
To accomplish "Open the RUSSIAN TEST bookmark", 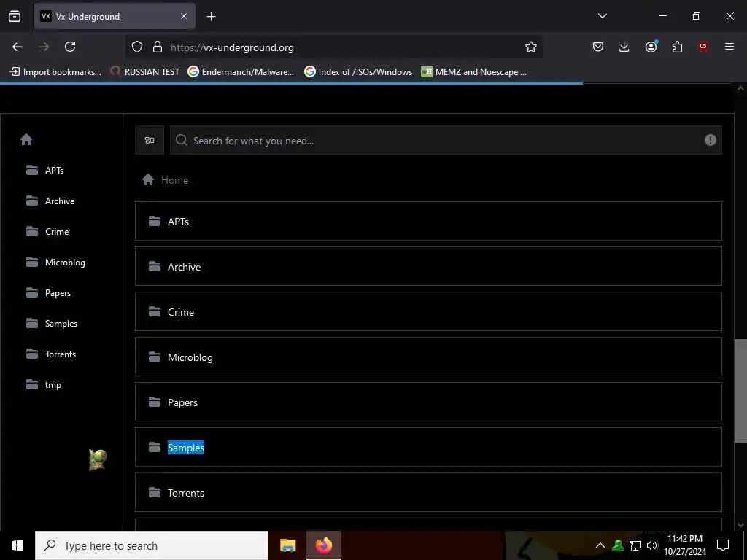I will (145, 72).
